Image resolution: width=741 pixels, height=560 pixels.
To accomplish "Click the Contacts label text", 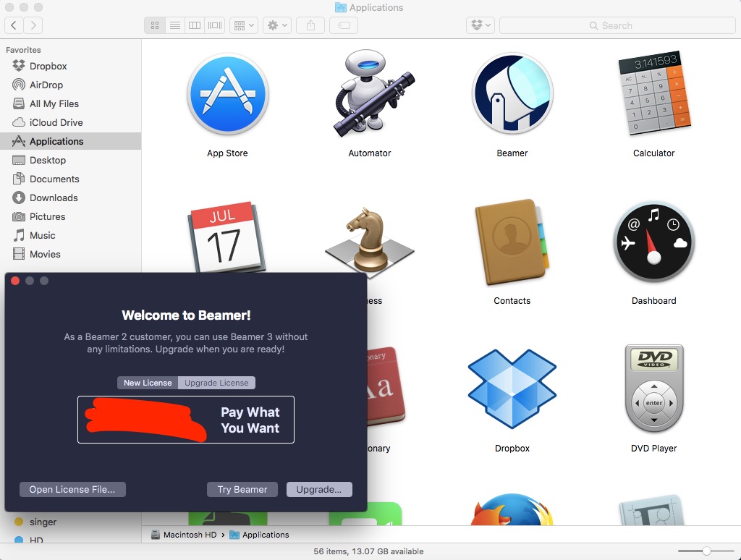I will [512, 300].
